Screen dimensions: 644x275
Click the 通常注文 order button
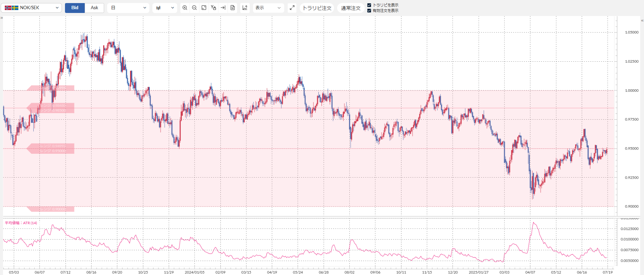(x=351, y=8)
